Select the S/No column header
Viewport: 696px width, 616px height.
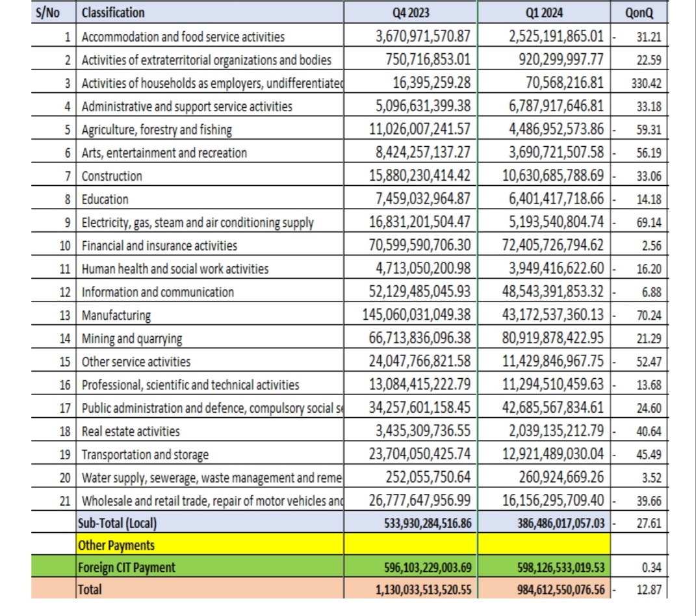[x=47, y=12]
